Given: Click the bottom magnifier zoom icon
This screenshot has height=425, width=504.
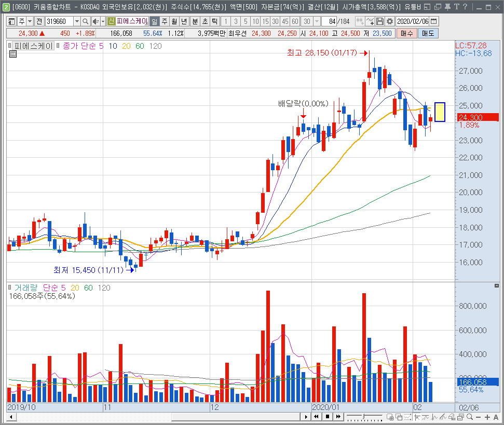Looking at the screenshot, I should click(470, 417).
